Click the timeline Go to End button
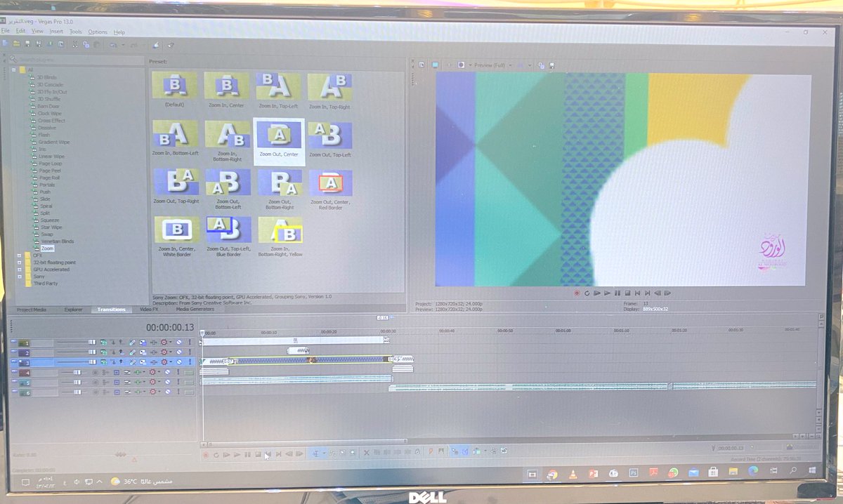843x504 pixels. point(279,455)
